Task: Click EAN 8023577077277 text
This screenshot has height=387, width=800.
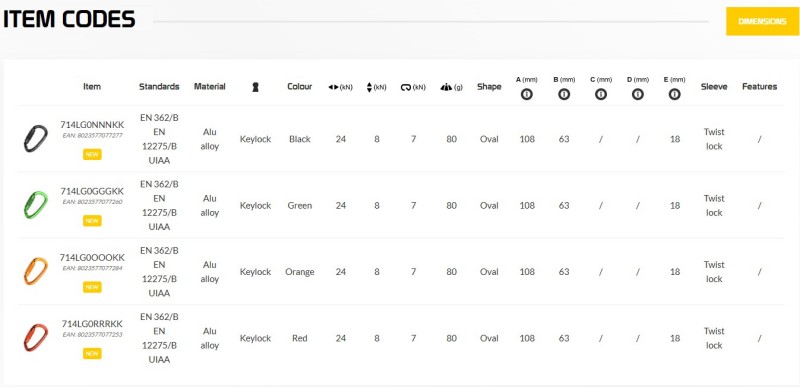Action: 92,136
